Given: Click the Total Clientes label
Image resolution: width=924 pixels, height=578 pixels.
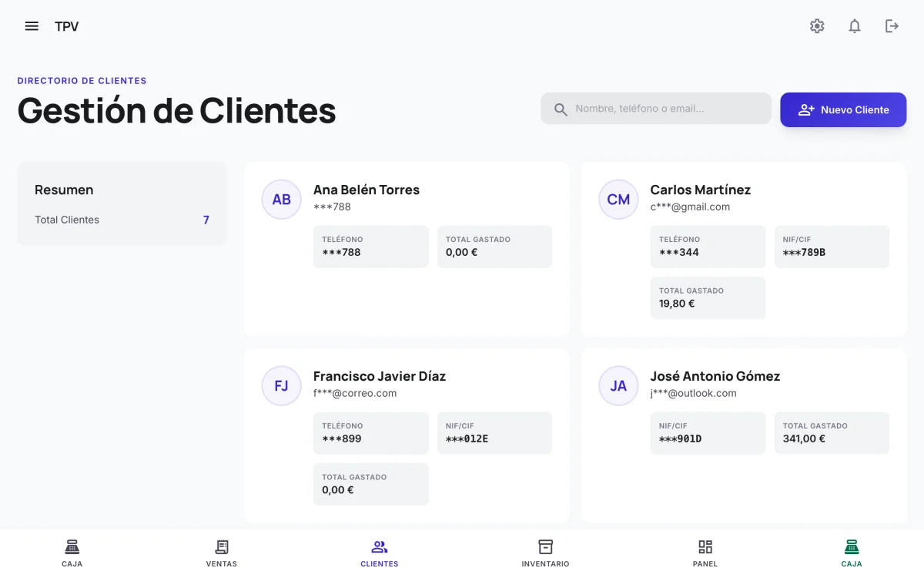Looking at the screenshot, I should click(x=67, y=220).
